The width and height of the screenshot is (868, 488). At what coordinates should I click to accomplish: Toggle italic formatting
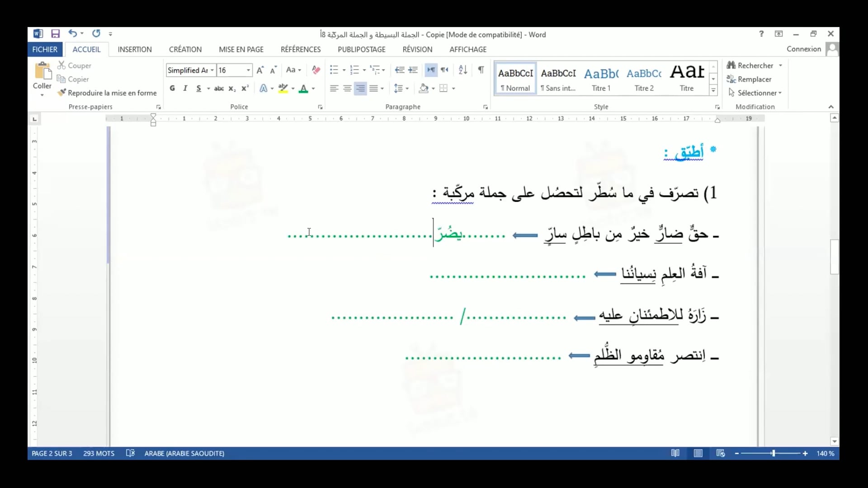pyautogui.click(x=185, y=89)
